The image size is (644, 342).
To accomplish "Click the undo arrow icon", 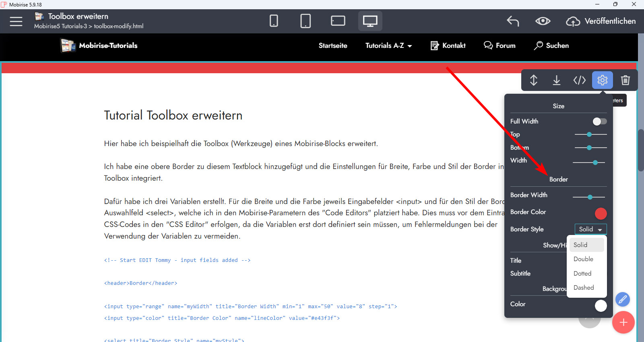I will [513, 21].
